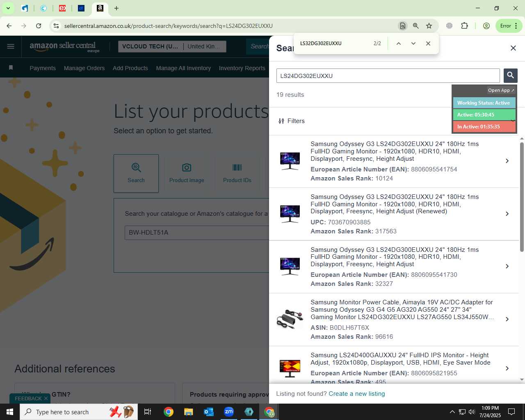The height and width of the screenshot is (420, 525).
Task: Switch to the second browser tab
Action: coord(43,8)
